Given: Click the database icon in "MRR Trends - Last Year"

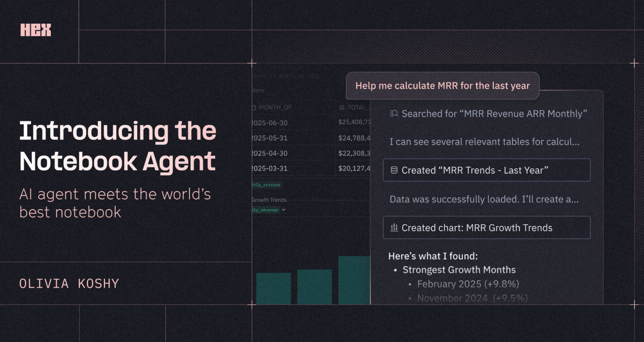Looking at the screenshot, I should 394,170.
